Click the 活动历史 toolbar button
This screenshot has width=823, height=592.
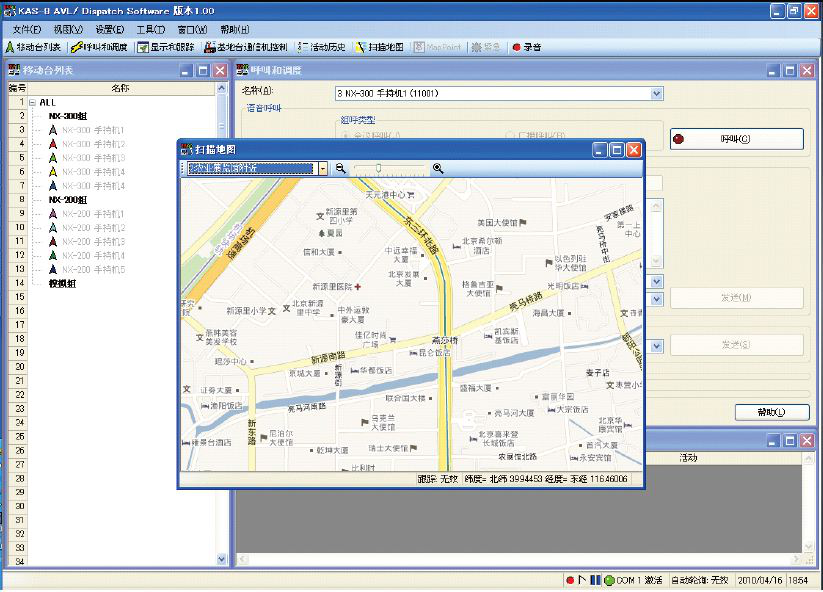(322, 47)
